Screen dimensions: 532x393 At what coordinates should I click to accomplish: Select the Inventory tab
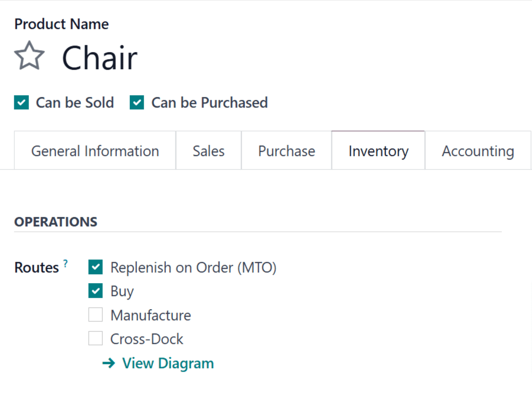coord(378,151)
